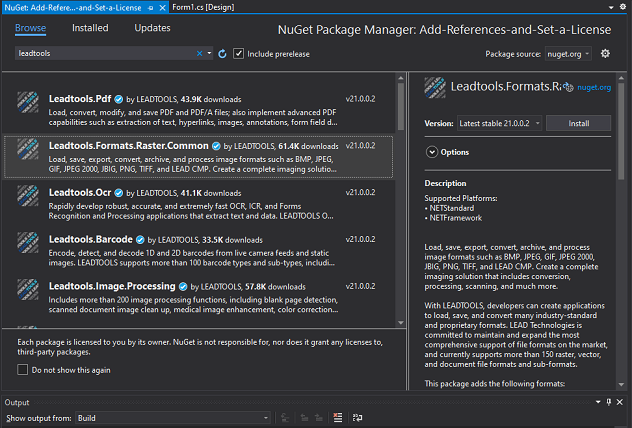Select the Leadtools.Barcode package title
Image resolution: width=632 pixels, height=428 pixels.
tap(91, 239)
